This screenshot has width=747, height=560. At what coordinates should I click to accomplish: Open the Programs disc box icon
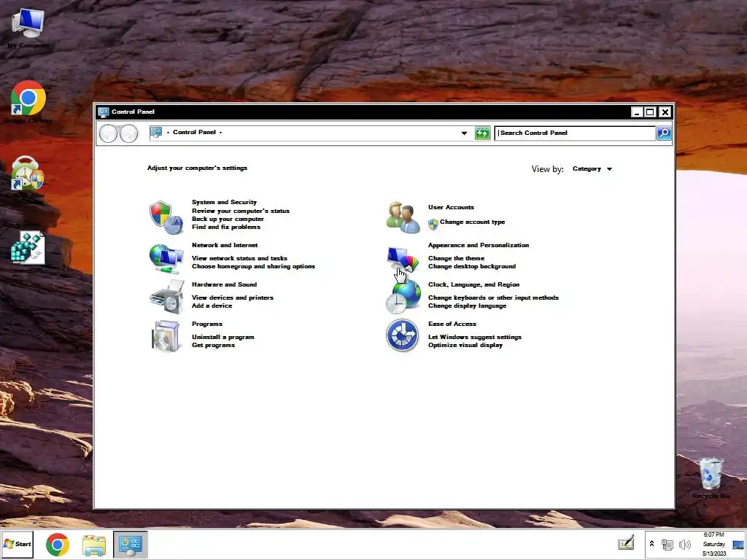pyautogui.click(x=166, y=336)
